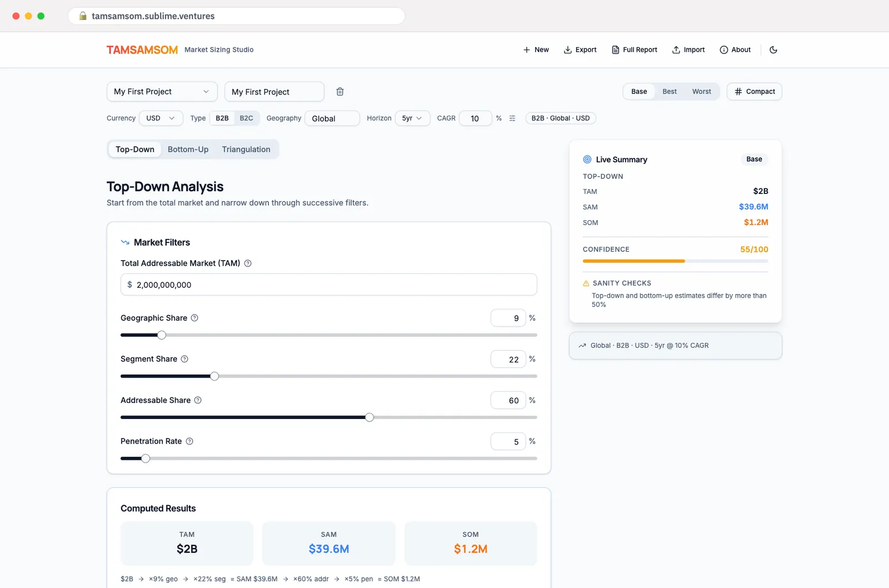The width and height of the screenshot is (889, 588).
Task: Open the My First Project dropdown
Action: 162,92
